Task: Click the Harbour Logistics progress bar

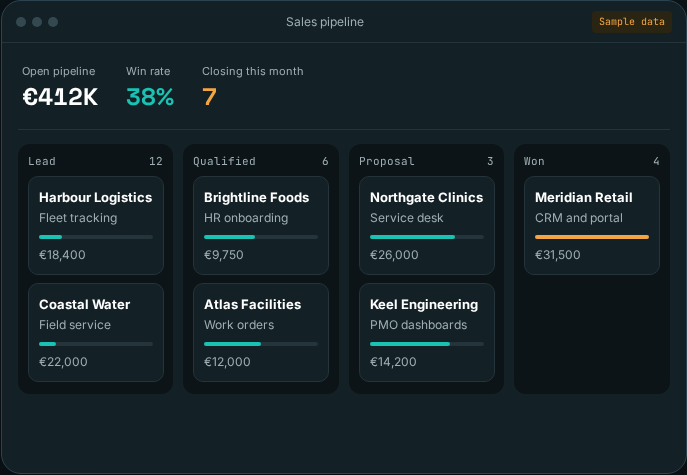Action: (96, 237)
